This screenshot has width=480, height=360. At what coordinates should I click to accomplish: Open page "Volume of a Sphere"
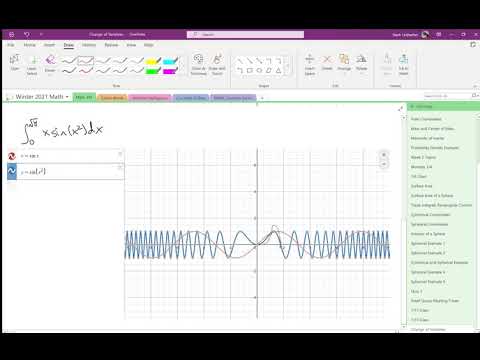click(428, 234)
